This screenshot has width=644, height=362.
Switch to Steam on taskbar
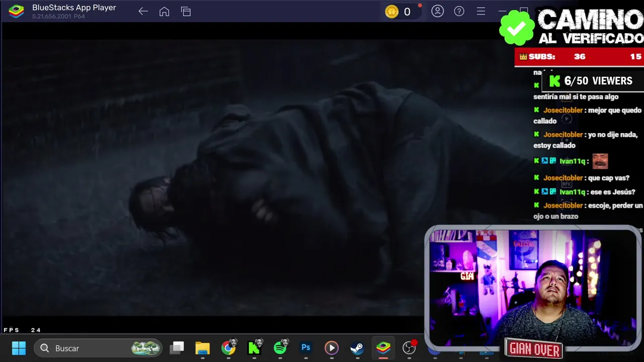point(357,348)
